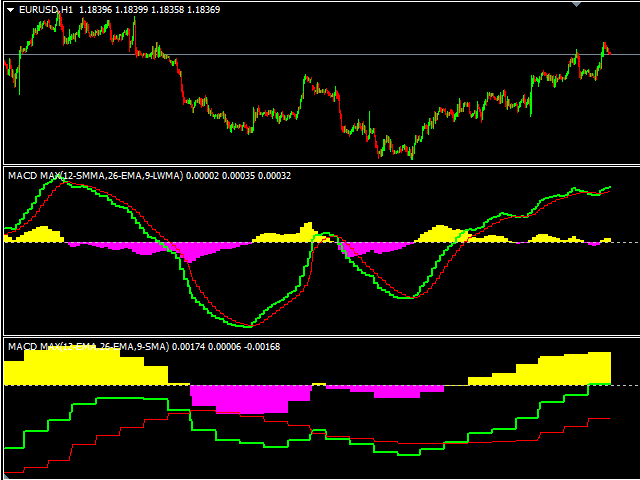Click the magenta histogram block in the lower MACD panel

(251, 398)
